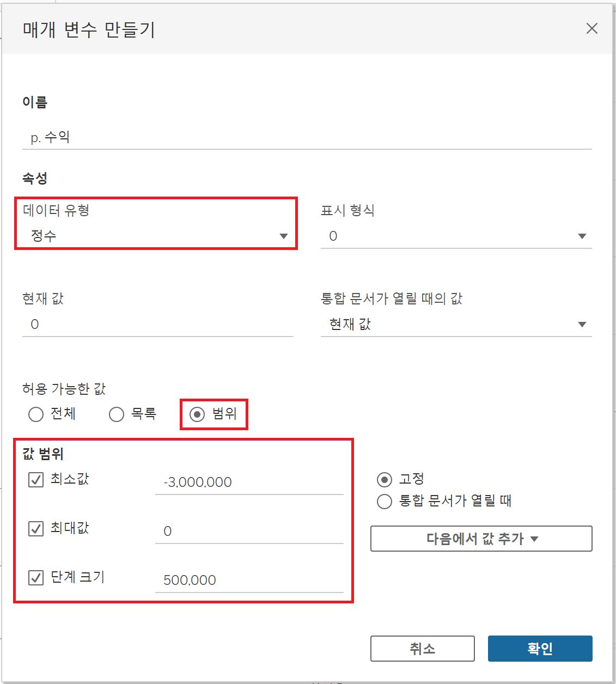Viewport: 616px width, 684px height.
Task: Click the 단계 크기 field showing 500,000
Action: click(x=249, y=580)
